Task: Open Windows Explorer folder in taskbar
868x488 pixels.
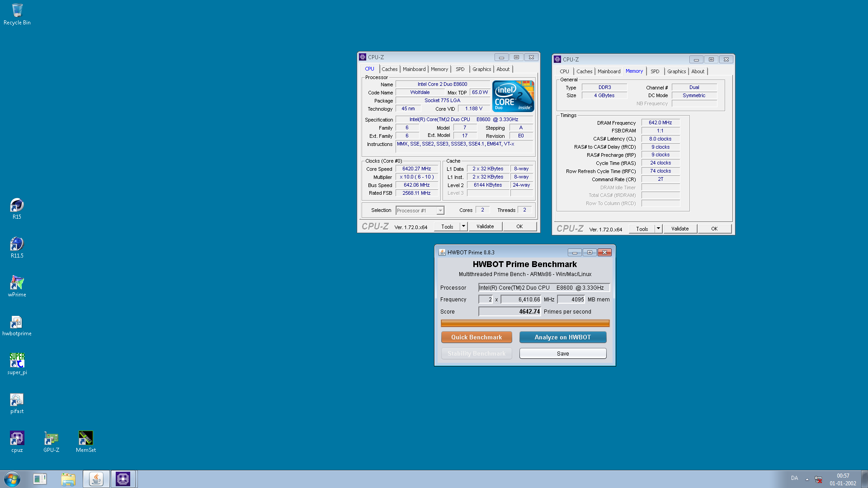Action: click(x=68, y=479)
